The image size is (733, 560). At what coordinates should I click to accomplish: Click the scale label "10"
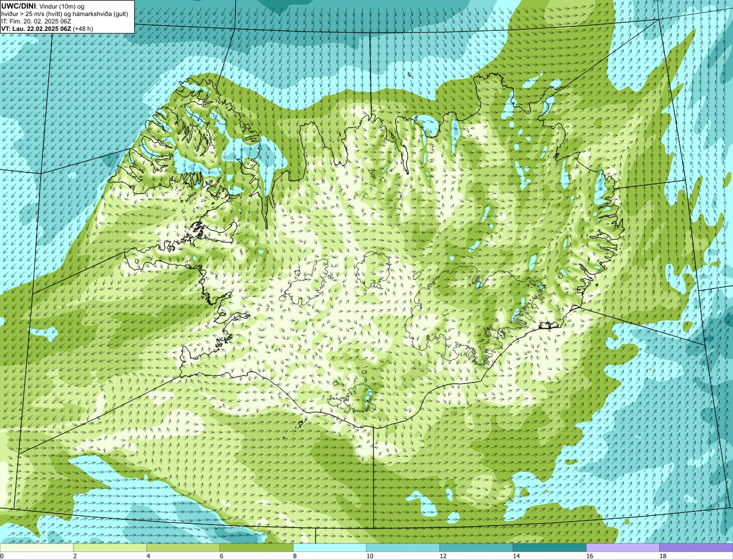point(370,556)
